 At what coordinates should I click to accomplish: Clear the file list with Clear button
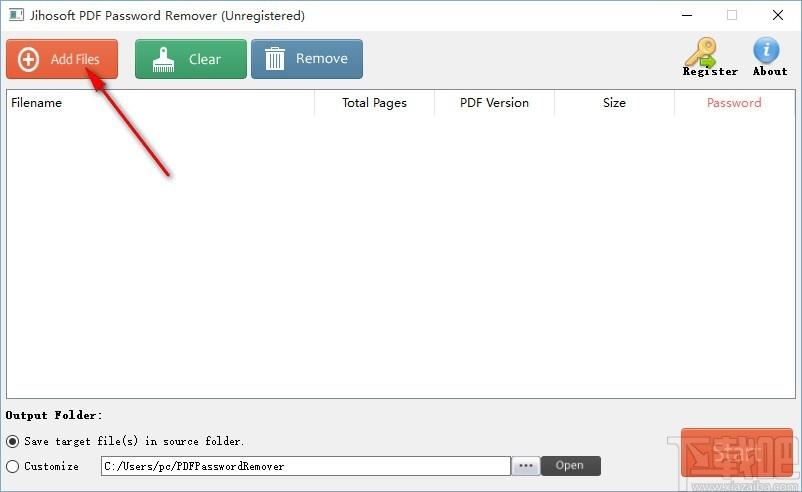click(191, 59)
